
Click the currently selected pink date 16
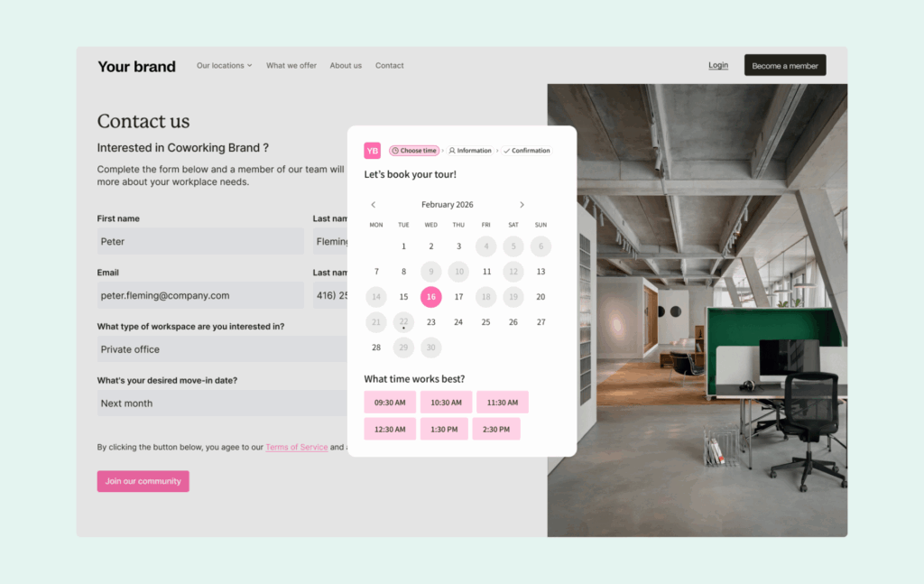click(430, 296)
